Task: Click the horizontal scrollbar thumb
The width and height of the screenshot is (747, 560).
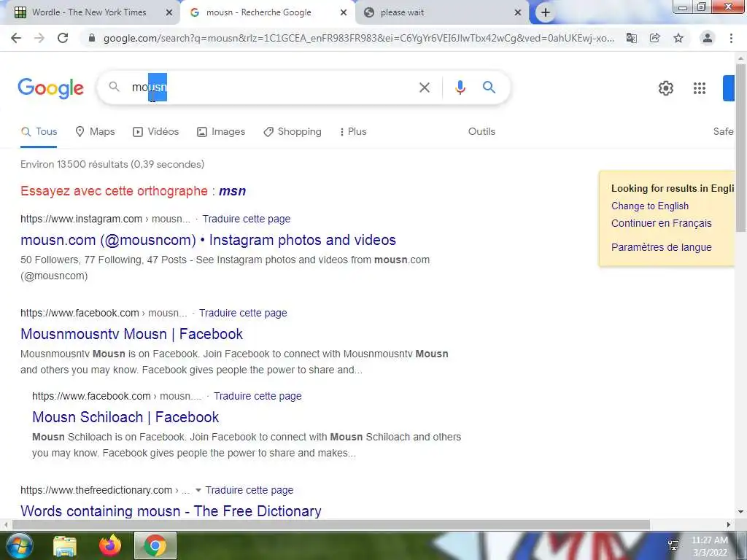Action: coord(331,525)
